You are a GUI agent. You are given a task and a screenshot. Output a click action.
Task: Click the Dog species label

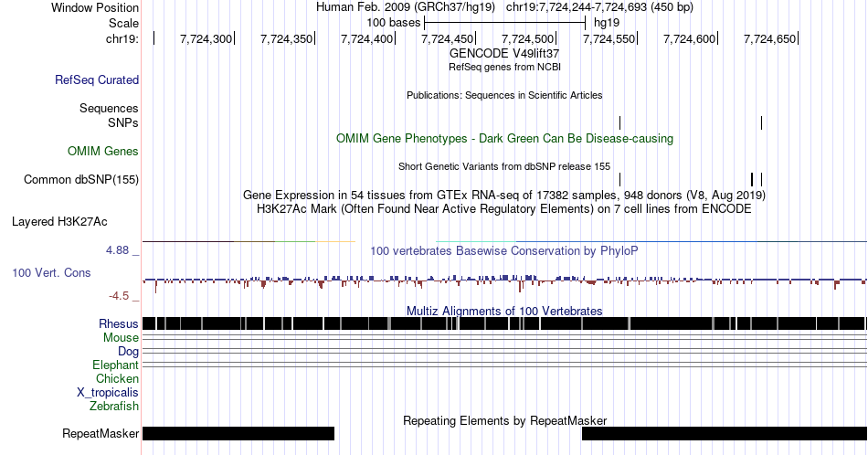pos(128,352)
